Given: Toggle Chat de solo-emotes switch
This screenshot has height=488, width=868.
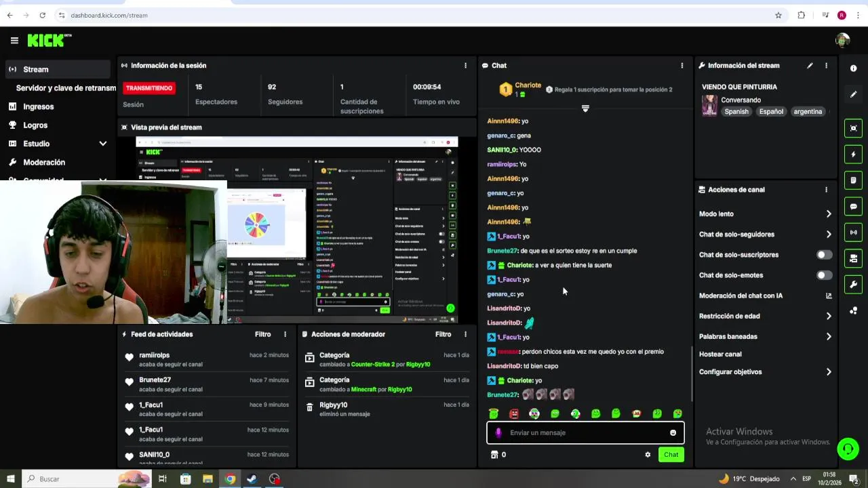Looking at the screenshot, I should pos(824,275).
